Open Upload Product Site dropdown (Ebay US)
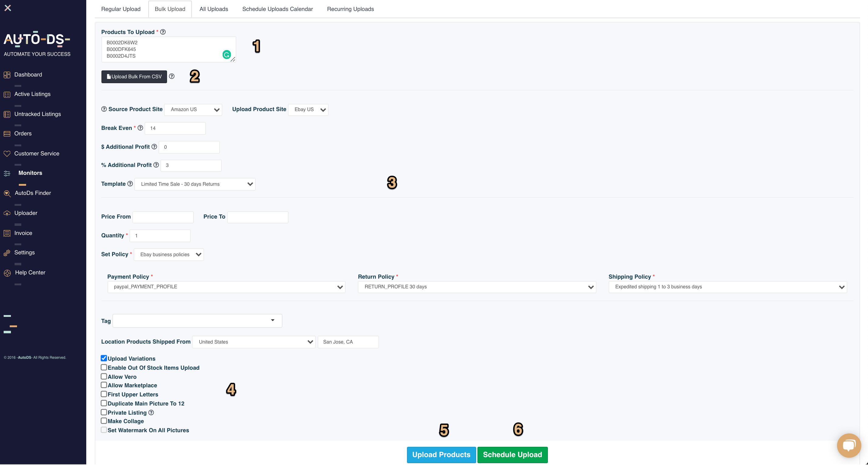The height and width of the screenshot is (465, 868). 308,110
